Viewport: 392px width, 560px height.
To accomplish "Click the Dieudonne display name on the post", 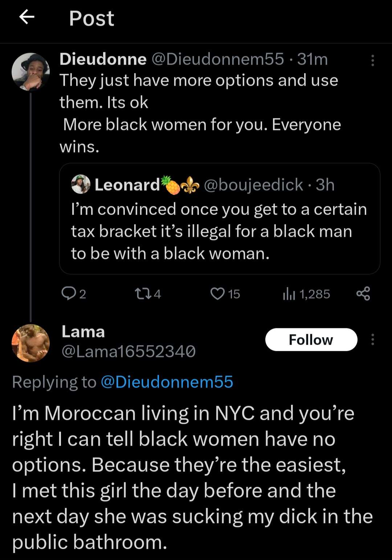I will [x=103, y=59].
